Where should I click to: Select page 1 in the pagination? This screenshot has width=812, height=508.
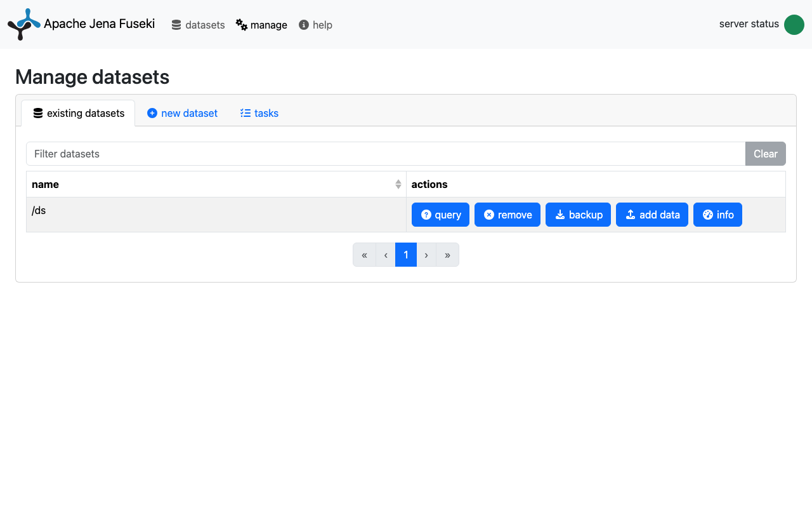406,255
